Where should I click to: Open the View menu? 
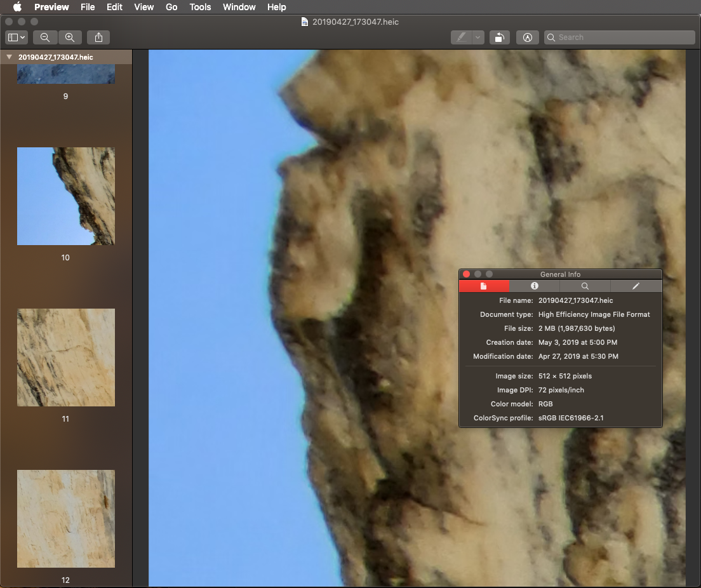pos(144,7)
